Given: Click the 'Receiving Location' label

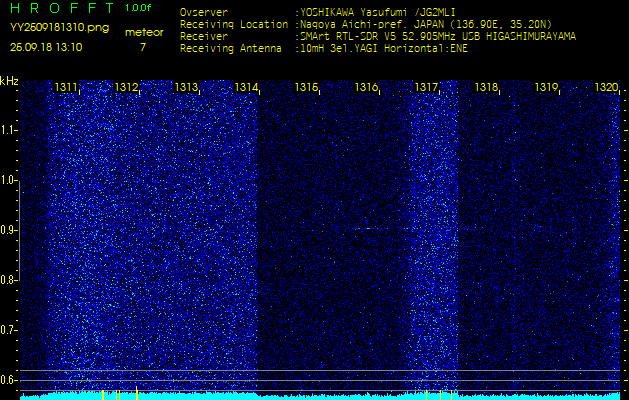Looking at the screenshot, I should [x=234, y=24].
